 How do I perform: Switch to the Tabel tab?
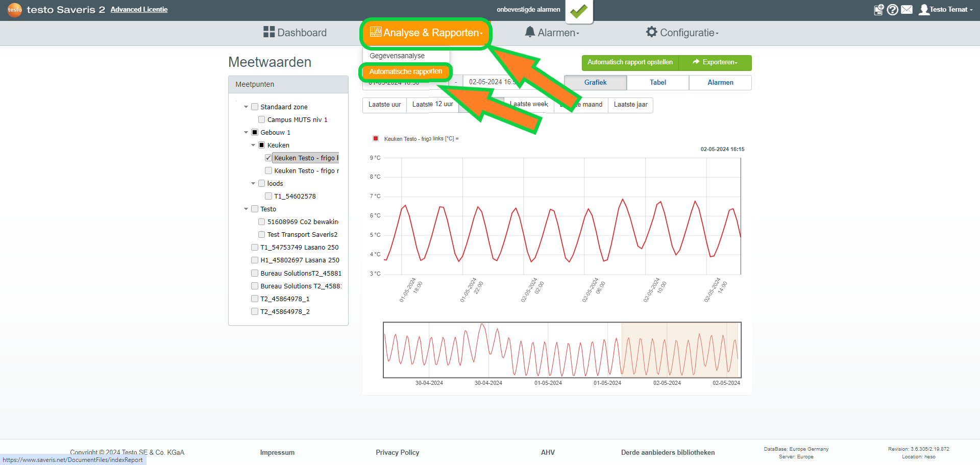point(658,82)
